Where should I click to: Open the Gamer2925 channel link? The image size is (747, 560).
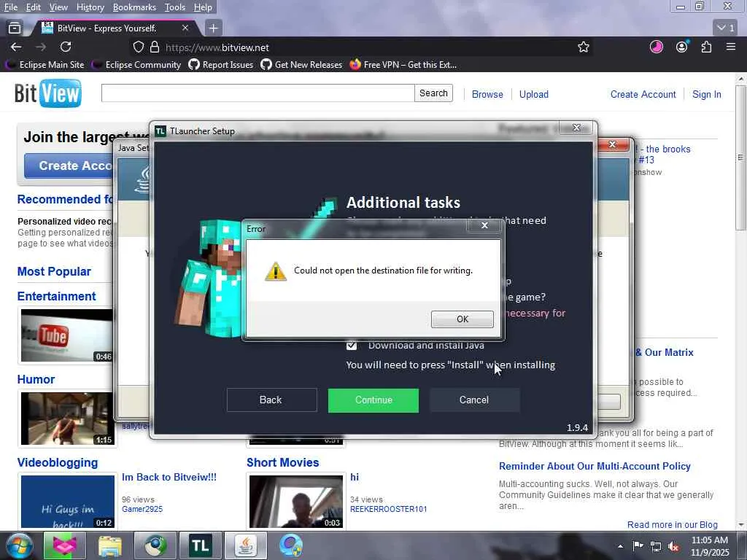click(x=142, y=509)
